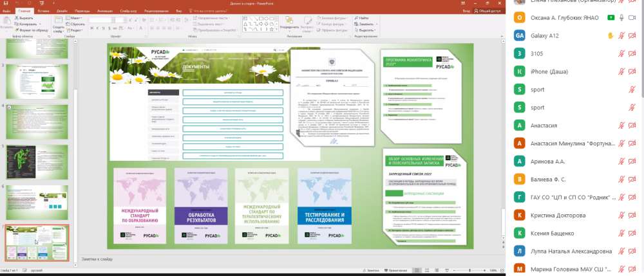Activate Формат по образцу painter
Screen dimensions: 644x276
[x=31, y=30]
